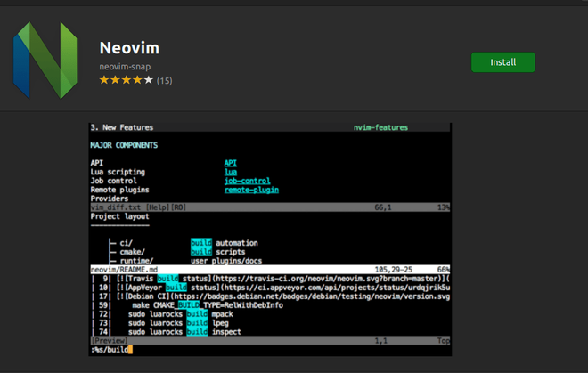Click the 'sudo luarocks build mpack' line
The height and width of the screenshot is (373, 588).
click(x=180, y=314)
